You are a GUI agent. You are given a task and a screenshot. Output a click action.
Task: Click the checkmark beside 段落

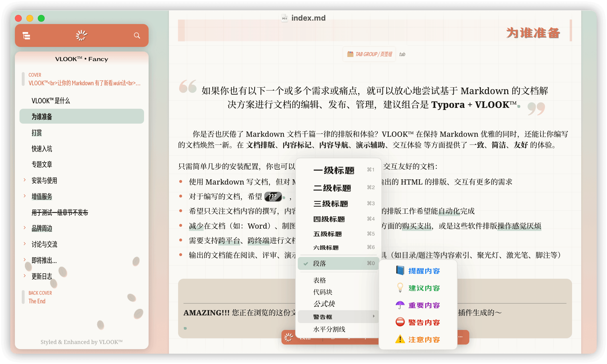coord(306,264)
